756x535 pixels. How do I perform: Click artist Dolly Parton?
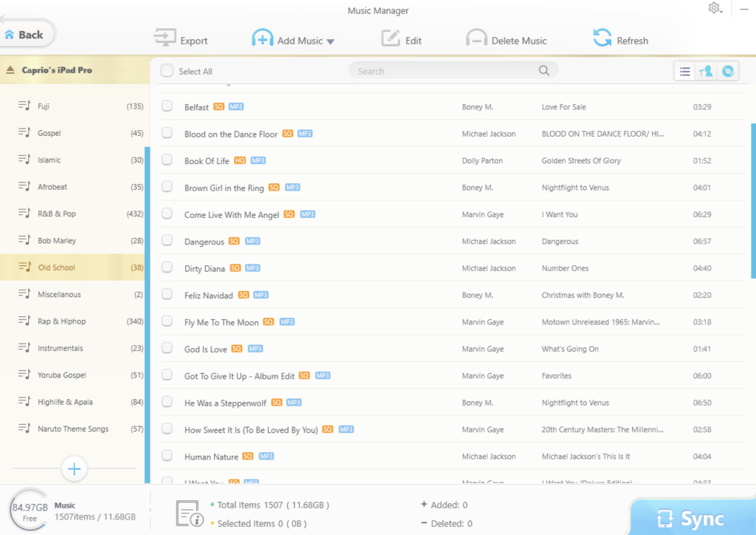click(482, 160)
